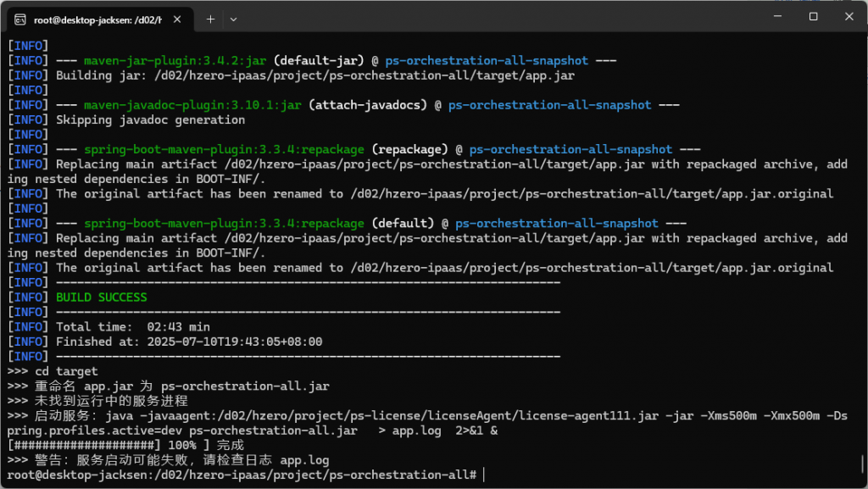The width and height of the screenshot is (868, 489).
Task: Select the root@desktop-jacksen tab title
Action: coord(97,19)
